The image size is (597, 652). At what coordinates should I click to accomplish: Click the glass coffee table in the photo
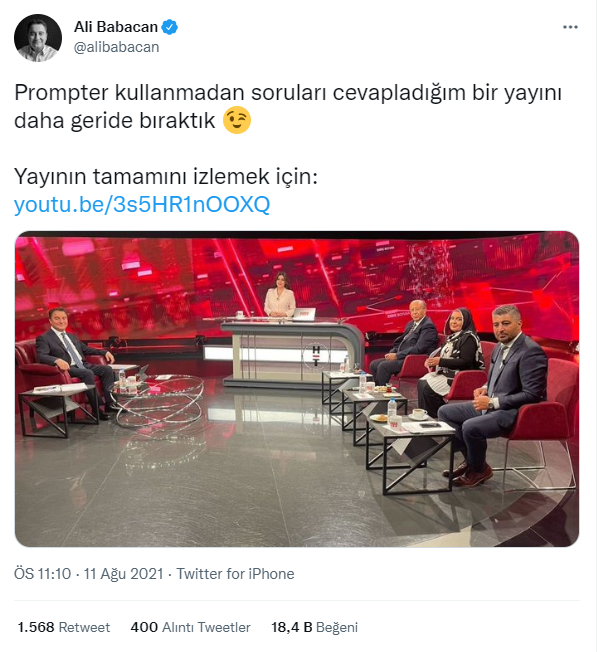point(157,400)
